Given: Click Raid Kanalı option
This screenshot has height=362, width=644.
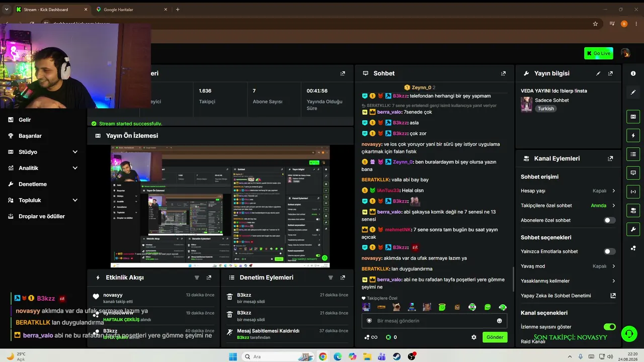Looking at the screenshot, I should pyautogui.click(x=533, y=341).
